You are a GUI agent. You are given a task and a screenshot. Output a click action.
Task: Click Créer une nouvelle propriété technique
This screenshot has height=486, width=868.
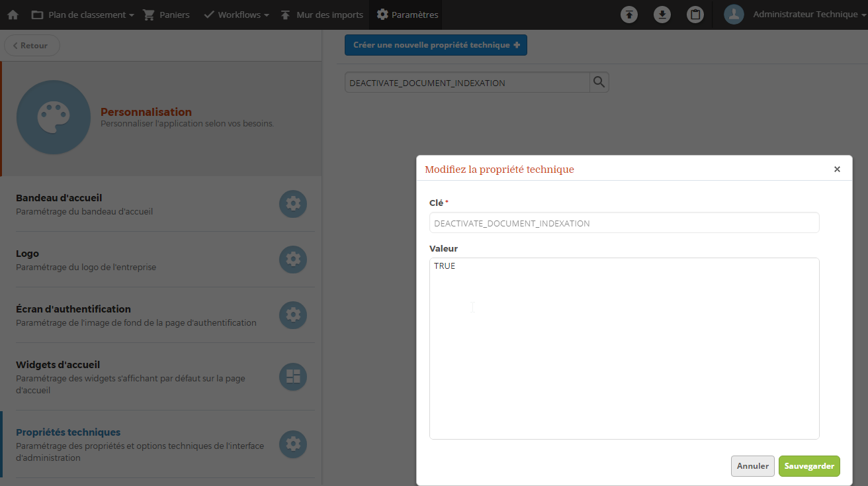(436, 45)
